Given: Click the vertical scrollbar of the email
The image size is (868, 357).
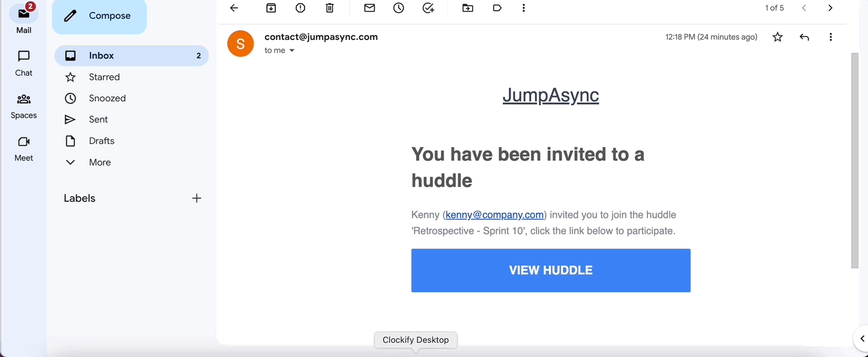Looking at the screenshot, I should pos(854,160).
